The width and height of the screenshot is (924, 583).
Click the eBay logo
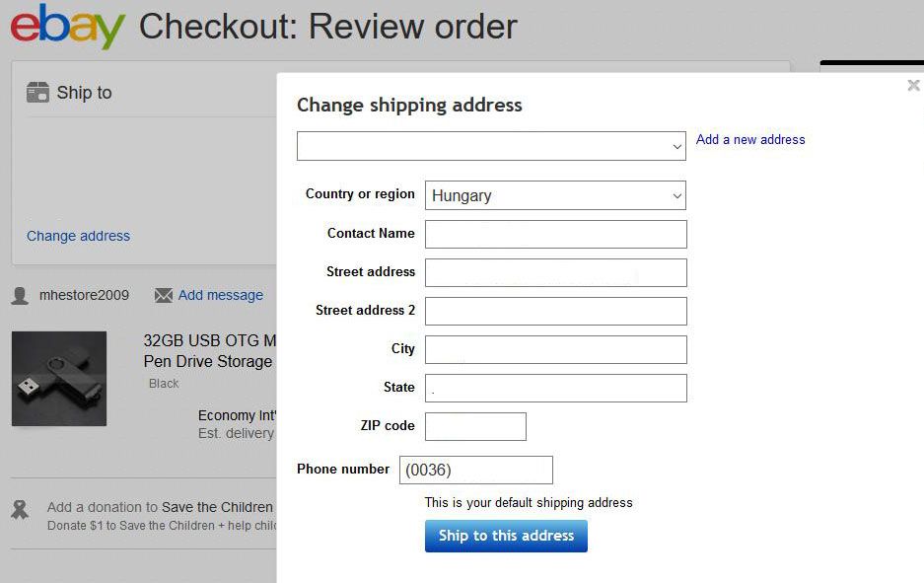(x=67, y=27)
